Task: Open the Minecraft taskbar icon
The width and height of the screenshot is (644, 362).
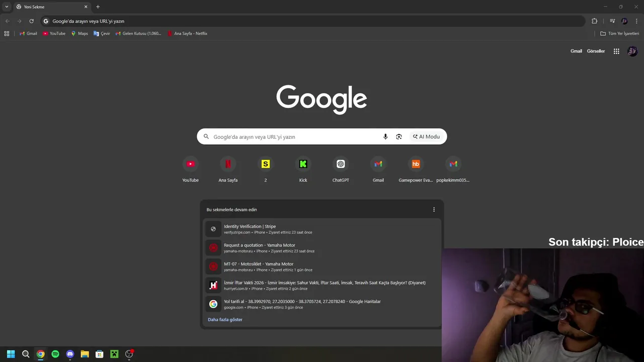Action: (114, 354)
